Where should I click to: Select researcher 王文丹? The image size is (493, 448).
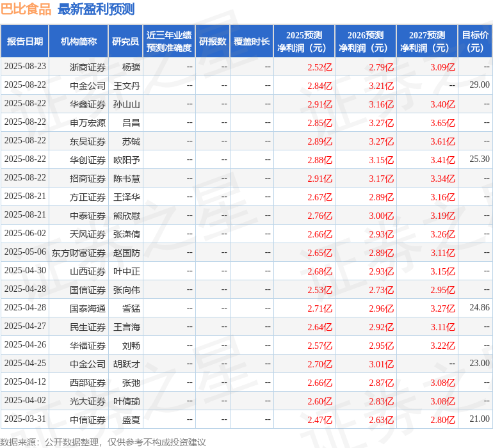click(x=127, y=86)
